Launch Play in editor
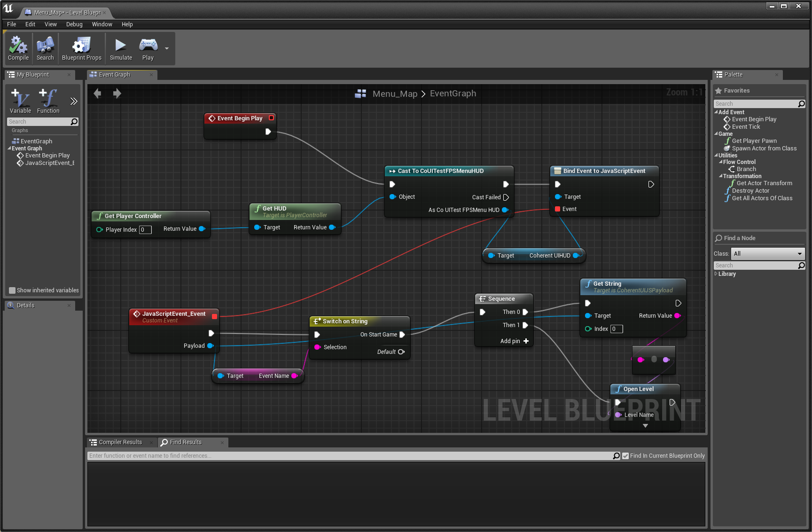 click(148, 48)
